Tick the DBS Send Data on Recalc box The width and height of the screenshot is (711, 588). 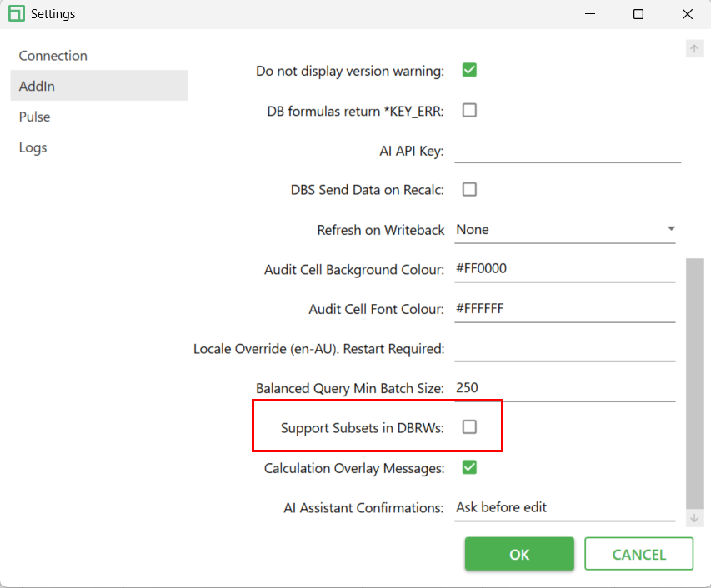pos(469,189)
